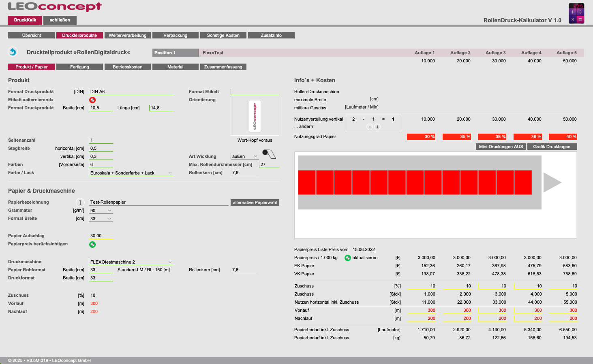Viewport: 593px width, 364px height.
Task: Click the 30 % Nutzungsgrad red bar
Action: (x=421, y=137)
